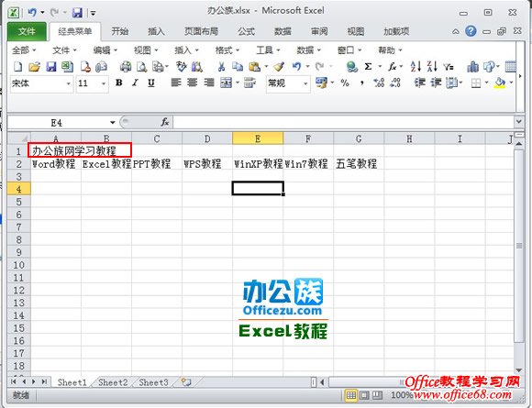The width and height of the screenshot is (532, 408).
Task: Toggle Align Right for the cell
Action: (x=209, y=83)
